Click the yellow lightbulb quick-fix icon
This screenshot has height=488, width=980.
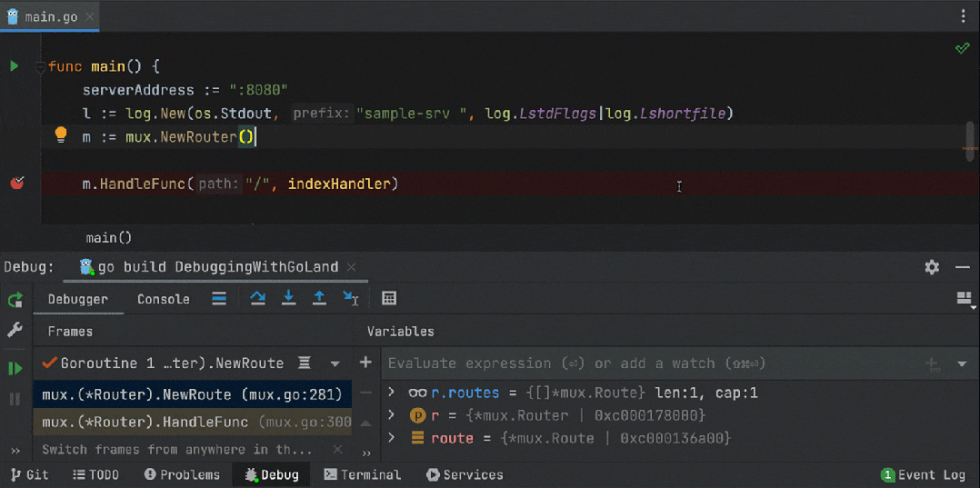point(61,135)
